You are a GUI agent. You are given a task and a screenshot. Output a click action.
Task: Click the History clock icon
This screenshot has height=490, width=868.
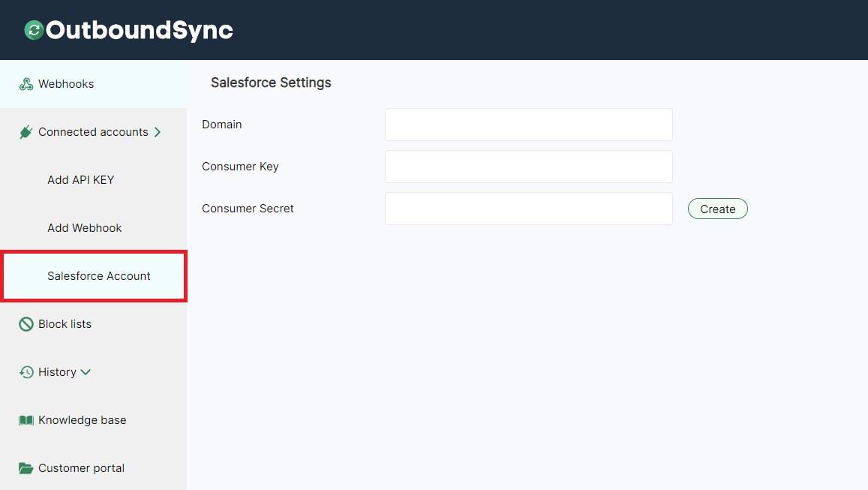point(26,372)
